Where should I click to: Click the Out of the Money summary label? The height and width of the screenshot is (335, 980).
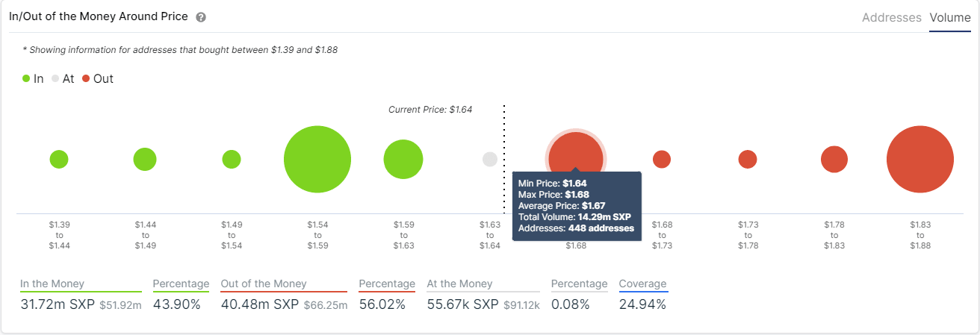click(264, 284)
